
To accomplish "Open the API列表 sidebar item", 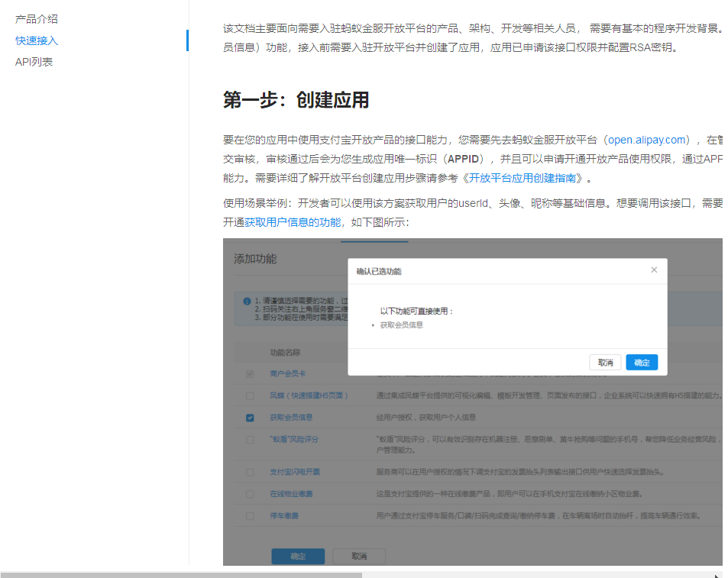I will pyautogui.click(x=34, y=62).
